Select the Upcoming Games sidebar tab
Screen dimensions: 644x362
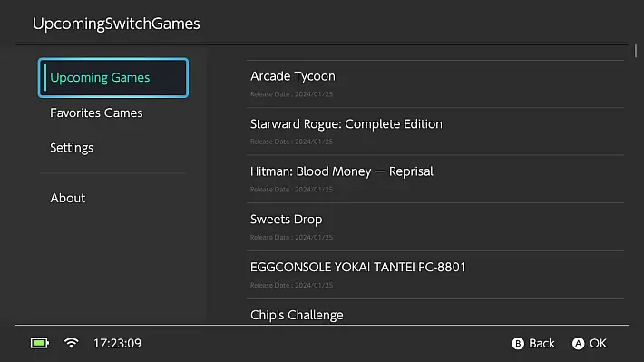[x=113, y=78]
